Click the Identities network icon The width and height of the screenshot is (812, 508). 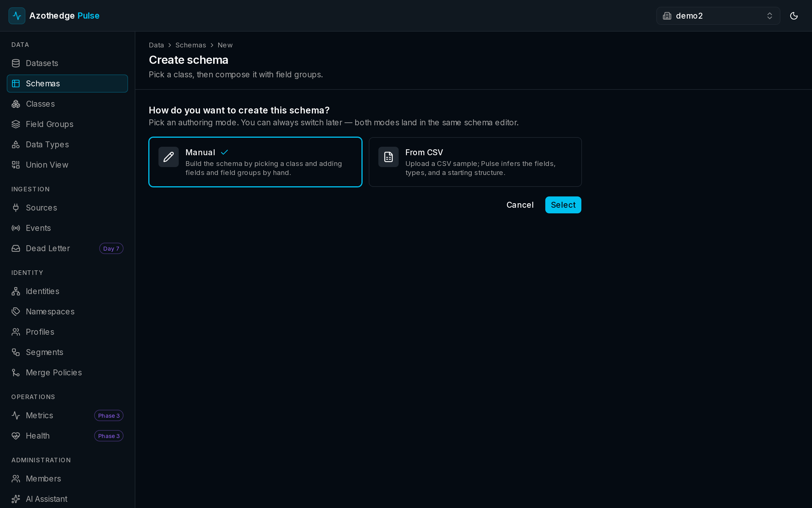16,291
